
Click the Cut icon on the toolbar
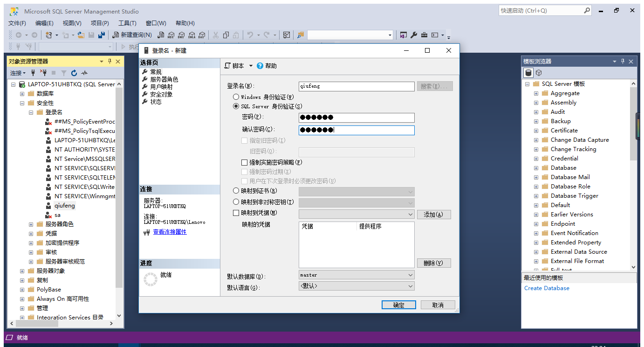coord(215,35)
